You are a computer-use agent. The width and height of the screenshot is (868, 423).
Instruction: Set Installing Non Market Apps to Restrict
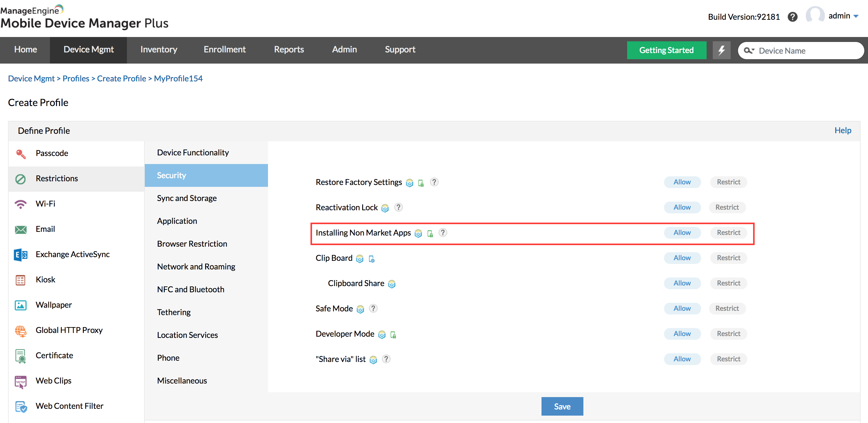pos(728,232)
